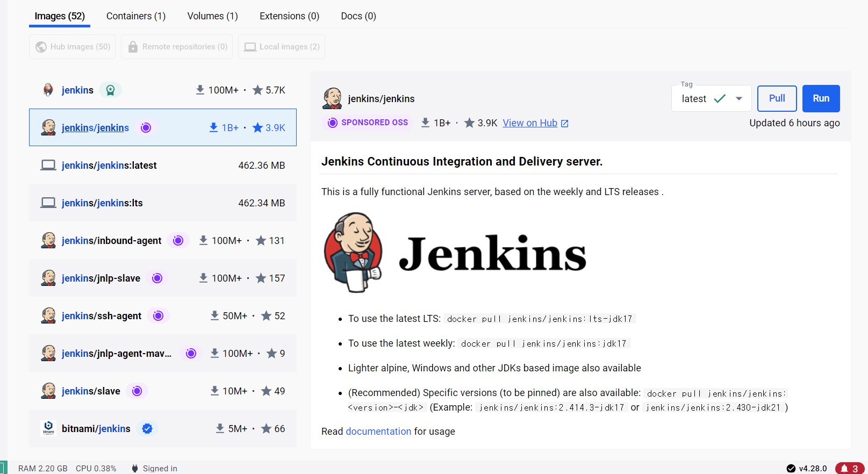This screenshot has width=868, height=474.
Task: Open the Docs (0) tab
Action: 358,16
